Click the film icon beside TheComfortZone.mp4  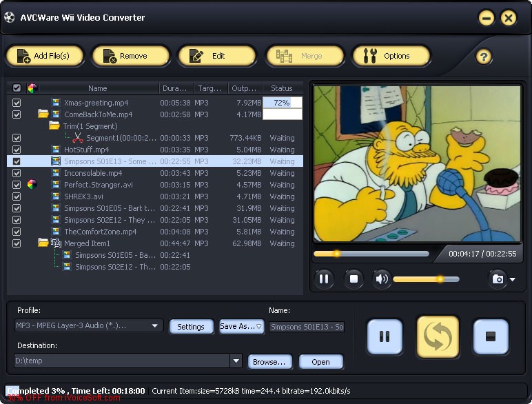pyautogui.click(x=56, y=231)
